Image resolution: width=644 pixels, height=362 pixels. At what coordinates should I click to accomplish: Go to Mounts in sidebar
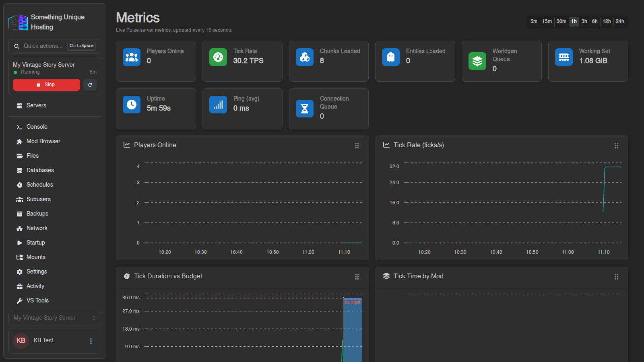(55, 257)
